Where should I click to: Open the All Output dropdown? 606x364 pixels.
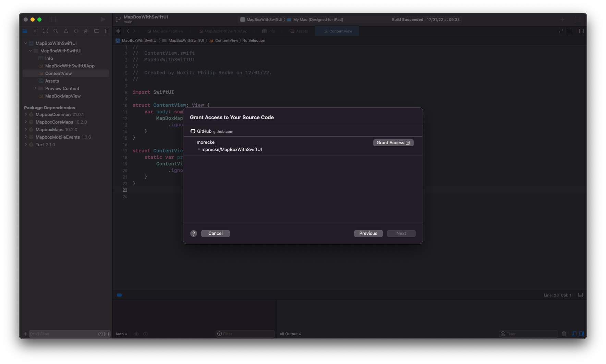coord(290,334)
